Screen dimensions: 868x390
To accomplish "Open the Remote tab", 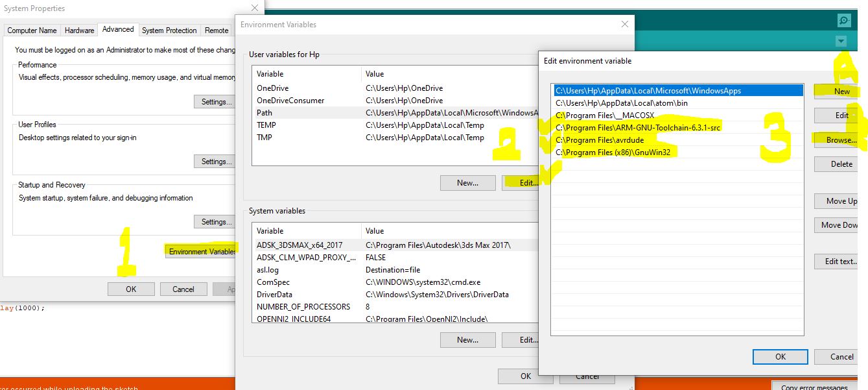I will click(x=217, y=30).
